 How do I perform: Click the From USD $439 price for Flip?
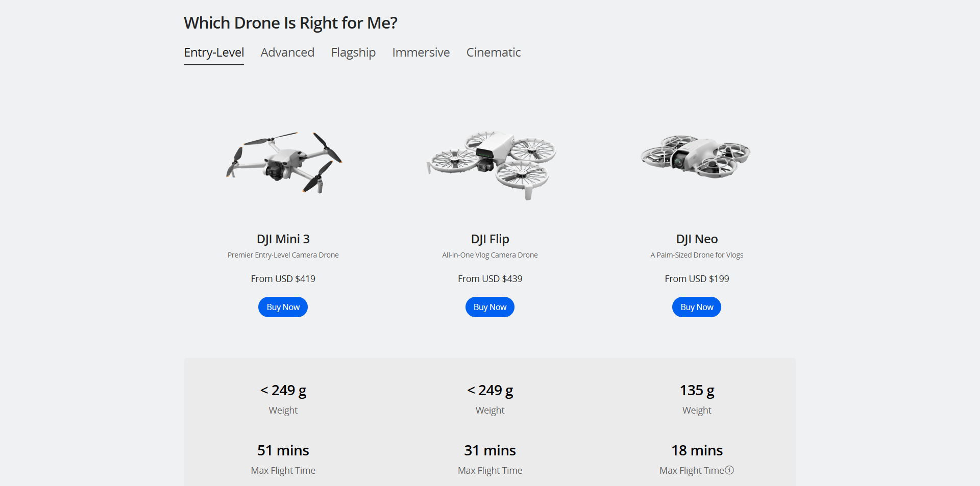coord(489,278)
